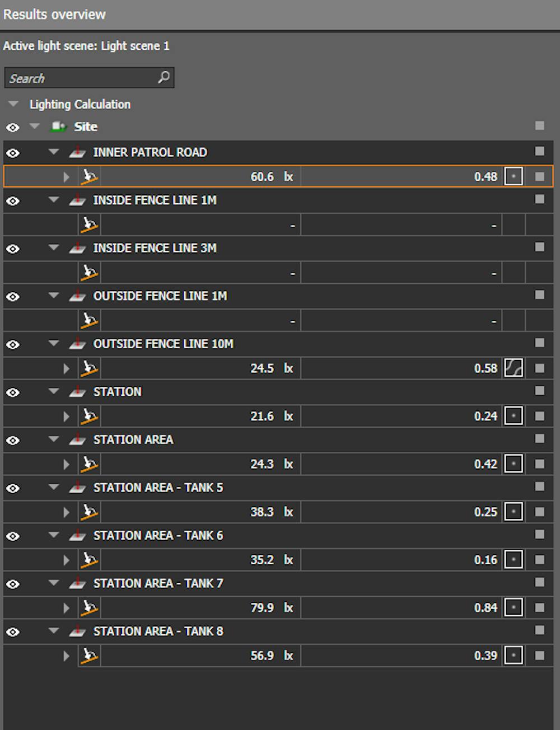
Task: Click the green Site icon
Action: (58, 127)
